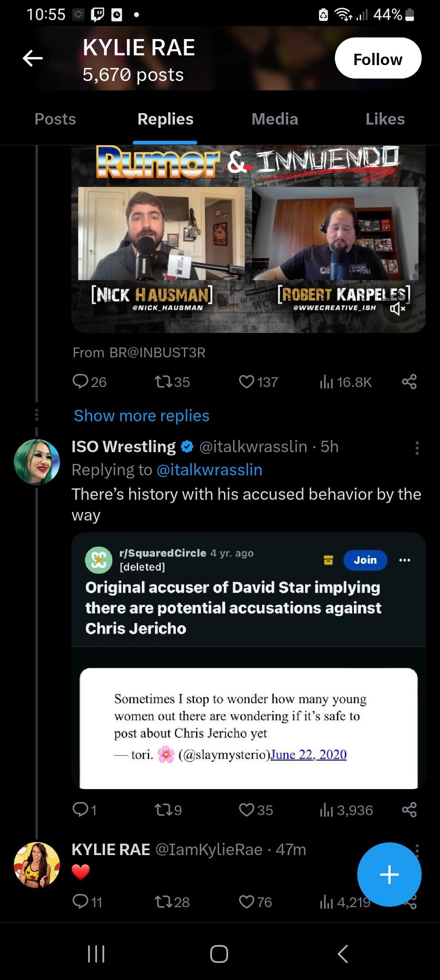Open r/SquaredCircle post three-dot menu
This screenshot has width=440, height=980.
(x=405, y=560)
